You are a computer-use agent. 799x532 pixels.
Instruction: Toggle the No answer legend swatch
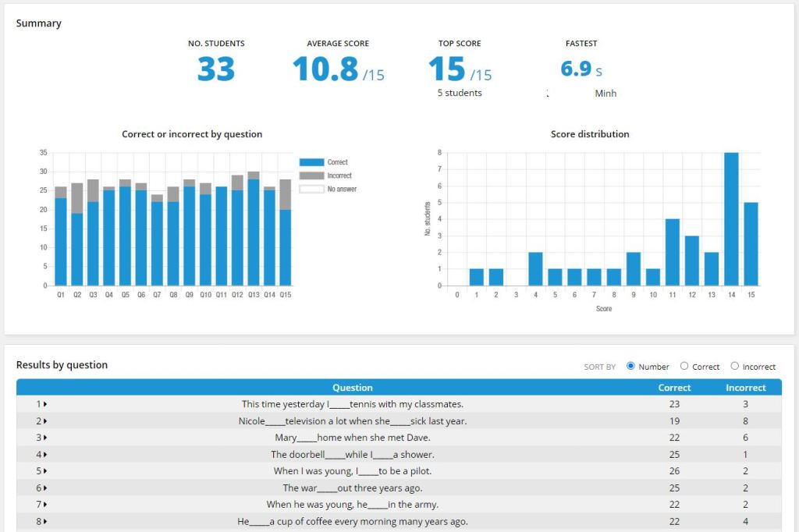pos(311,189)
